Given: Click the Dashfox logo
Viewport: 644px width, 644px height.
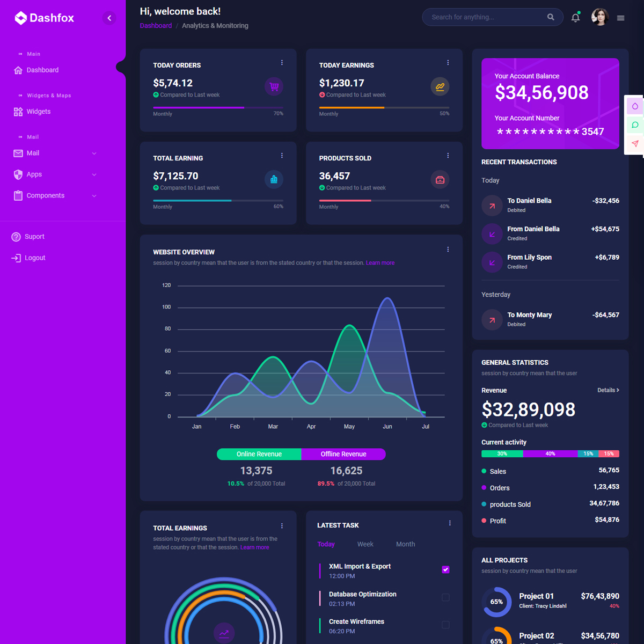Looking at the screenshot, I should (44, 18).
